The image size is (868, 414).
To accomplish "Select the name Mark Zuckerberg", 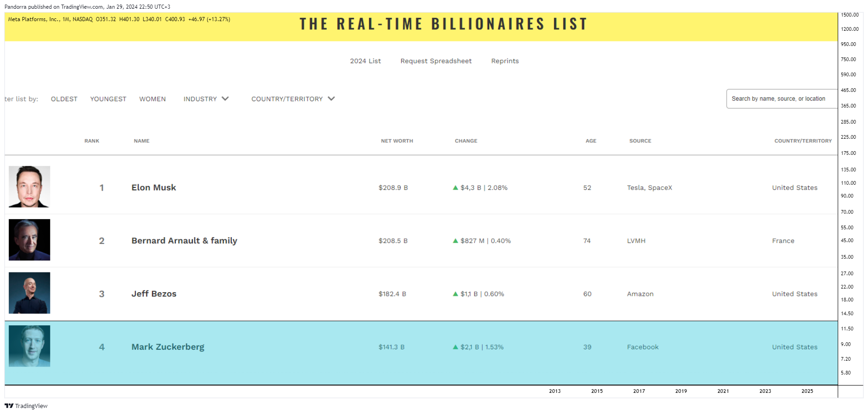I will coord(168,347).
